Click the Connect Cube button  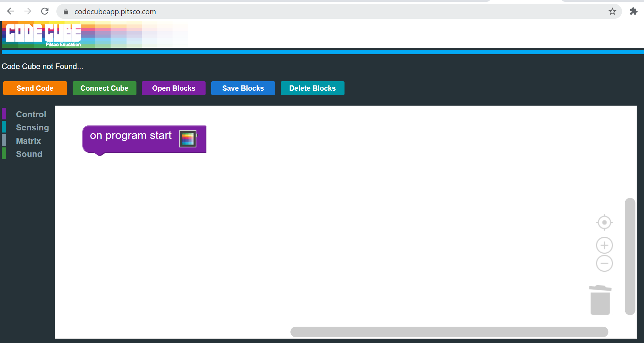pos(104,88)
